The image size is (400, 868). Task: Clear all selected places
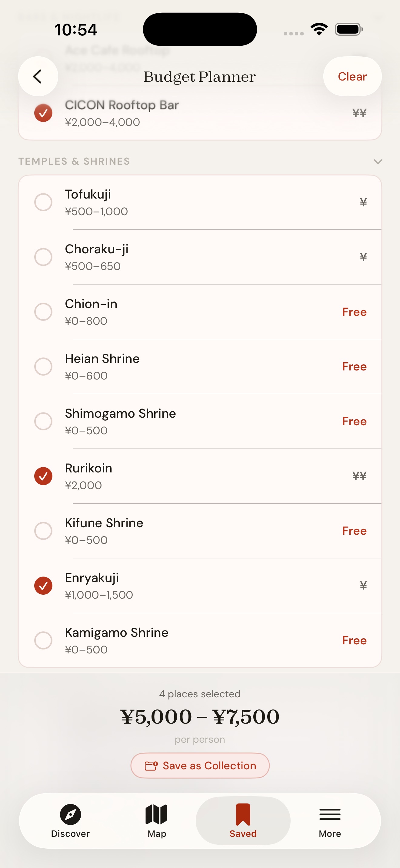pos(352,77)
